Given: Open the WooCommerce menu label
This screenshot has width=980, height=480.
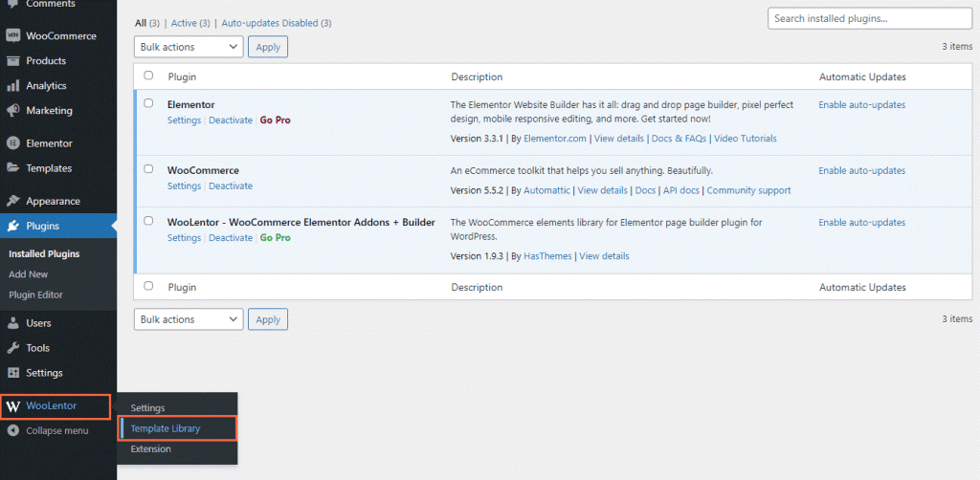Looking at the screenshot, I should (x=61, y=36).
